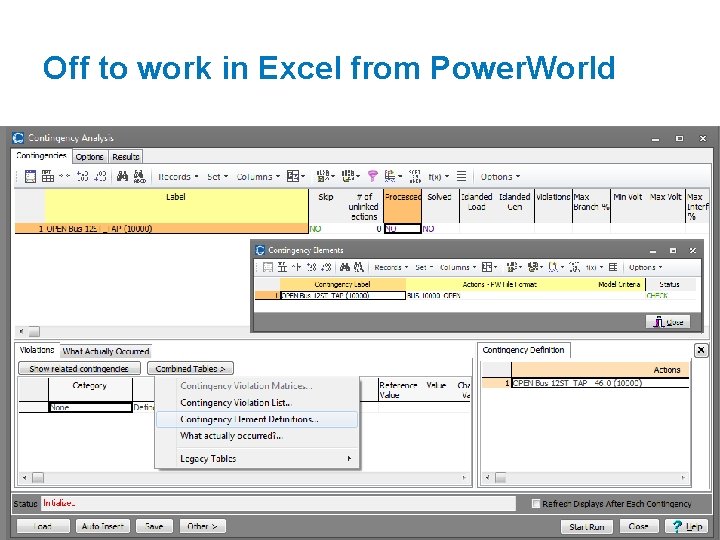The width and height of the screenshot is (720, 540).
Task: Click the Save button at bottom
Action: tap(154, 526)
